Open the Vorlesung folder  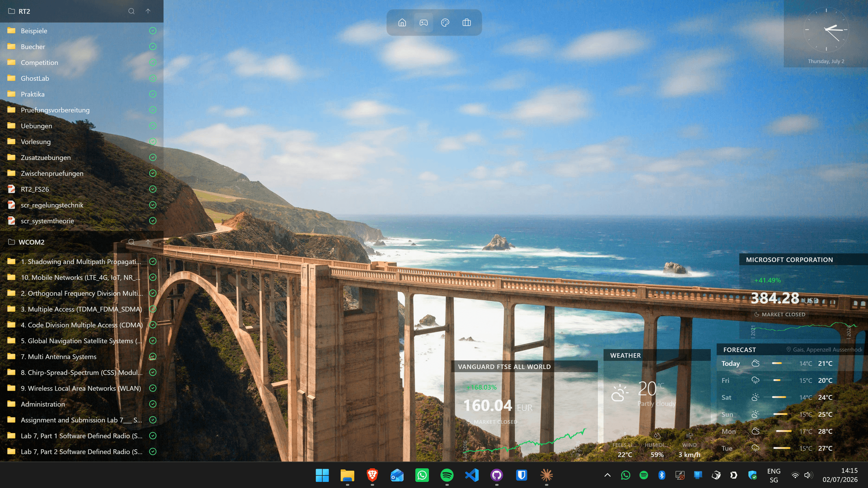tap(82, 141)
